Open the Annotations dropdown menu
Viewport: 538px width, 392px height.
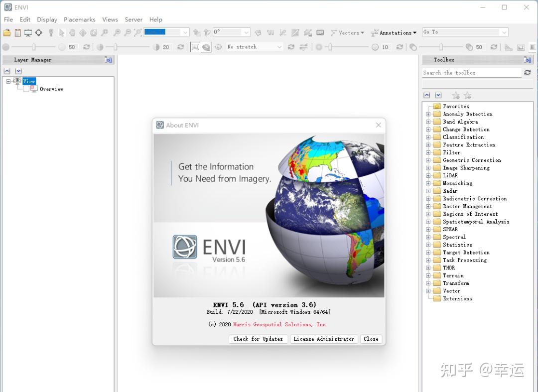tap(397, 33)
